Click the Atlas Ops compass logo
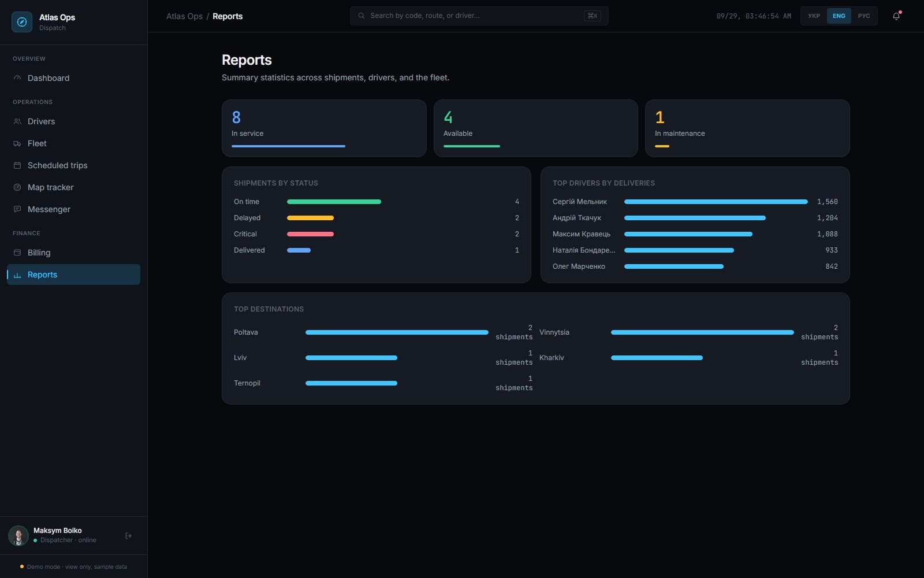924x578 pixels. pyautogui.click(x=22, y=22)
